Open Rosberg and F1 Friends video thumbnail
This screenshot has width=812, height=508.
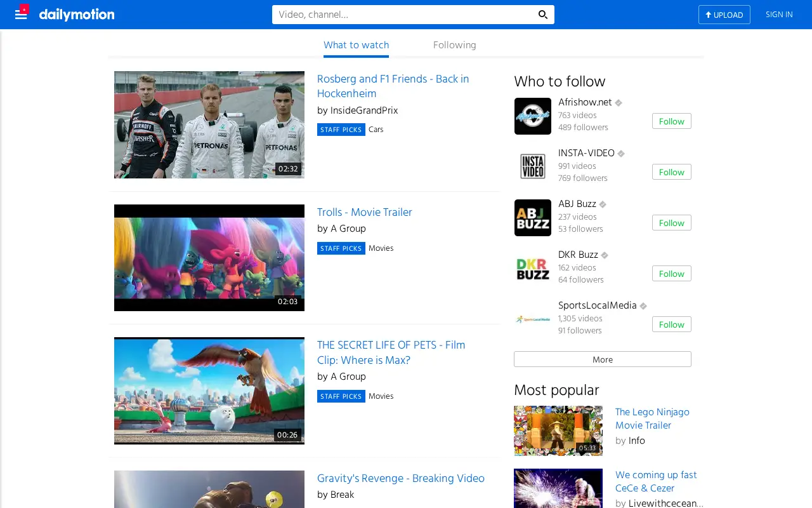pos(209,124)
